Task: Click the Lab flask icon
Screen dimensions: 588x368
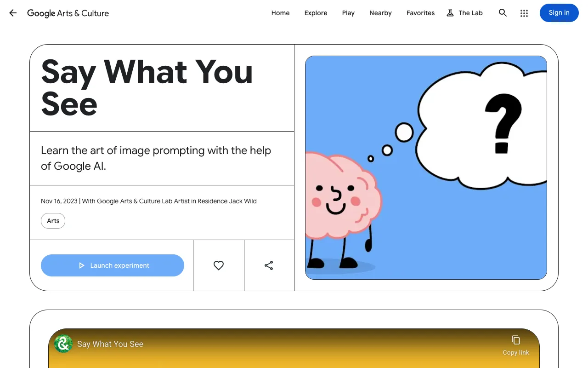Action: tap(450, 13)
